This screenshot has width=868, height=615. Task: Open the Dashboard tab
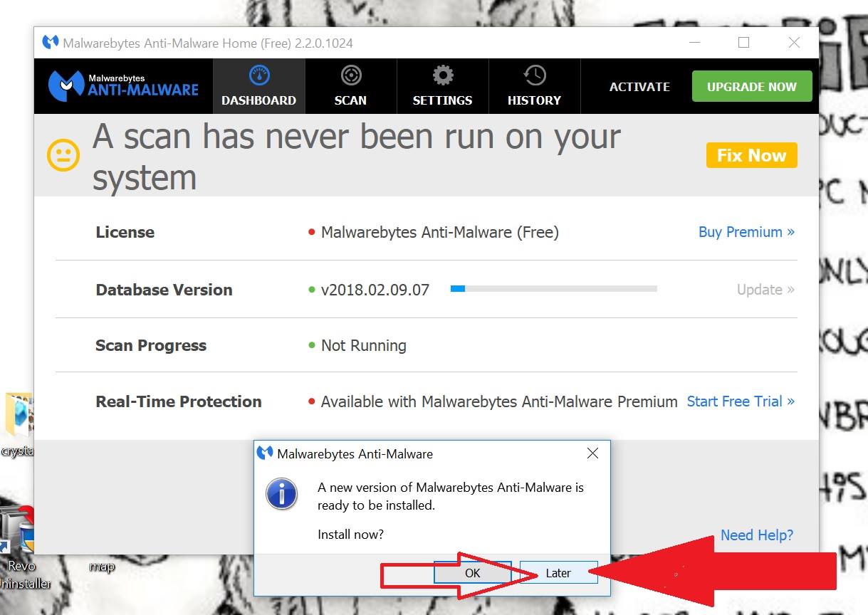[x=258, y=86]
